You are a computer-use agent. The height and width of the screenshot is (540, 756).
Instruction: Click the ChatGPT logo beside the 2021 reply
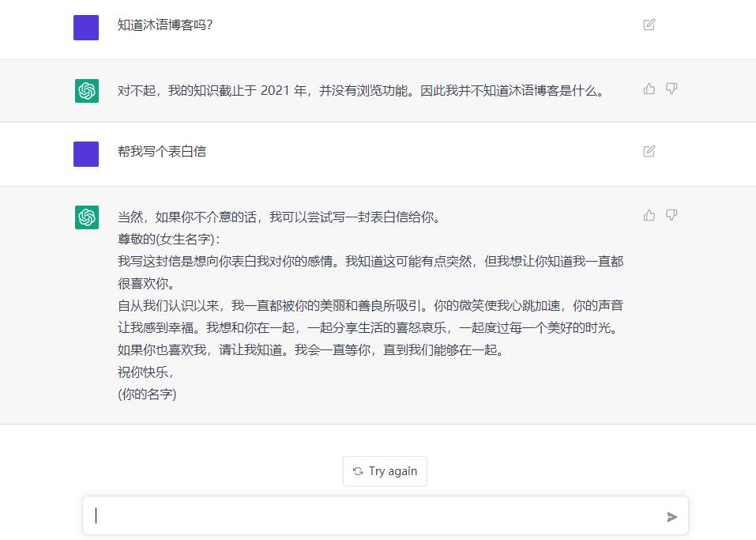(87, 91)
